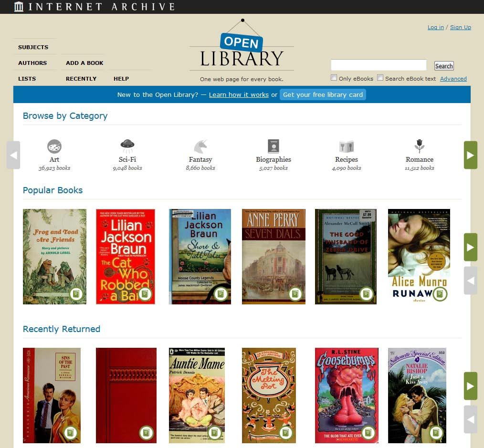Advance Popular Books with the green arrow
Viewport: 484px width, 448px height.
pos(471,247)
